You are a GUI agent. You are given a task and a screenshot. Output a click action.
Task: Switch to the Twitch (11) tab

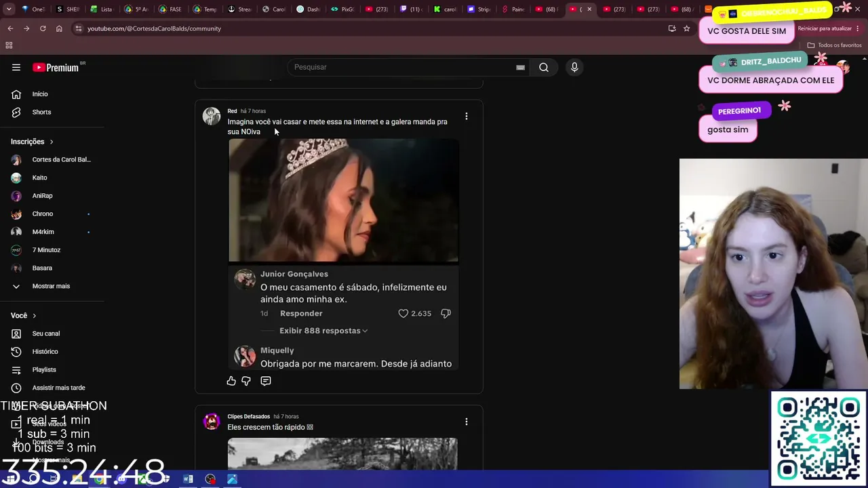coord(411,9)
